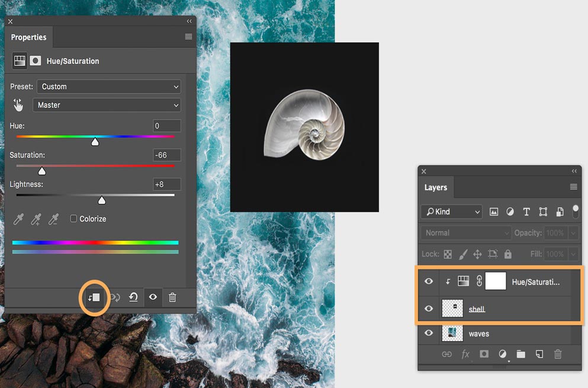The width and height of the screenshot is (588, 388).
Task: Select the shell layer thumbnail
Action: tap(452, 309)
